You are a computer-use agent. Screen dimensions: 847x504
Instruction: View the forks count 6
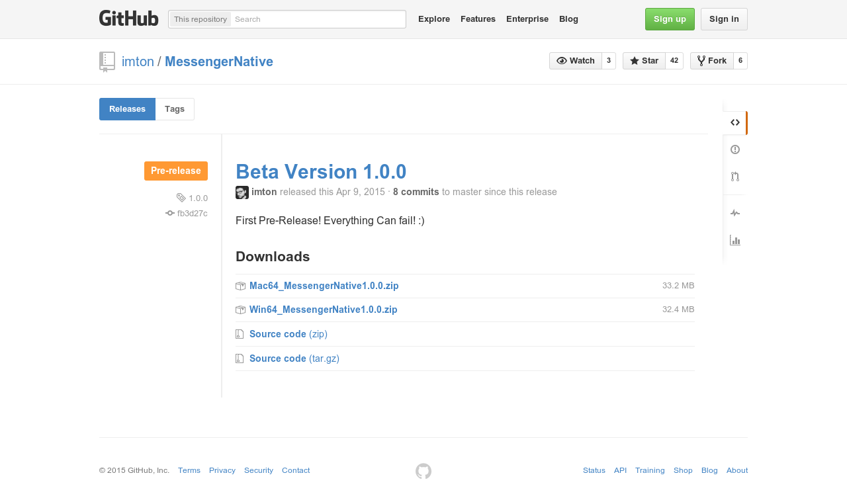(x=740, y=61)
